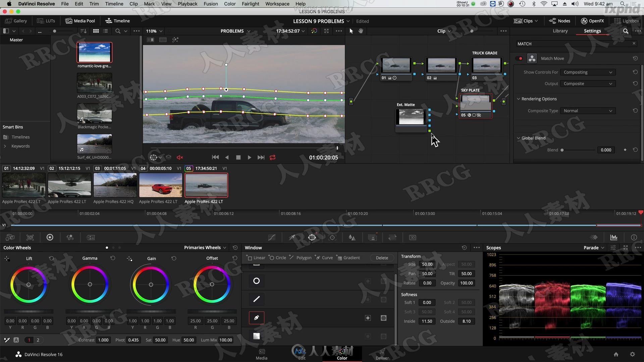
Task: Open the Show Controls For dropdown
Action: (588, 72)
